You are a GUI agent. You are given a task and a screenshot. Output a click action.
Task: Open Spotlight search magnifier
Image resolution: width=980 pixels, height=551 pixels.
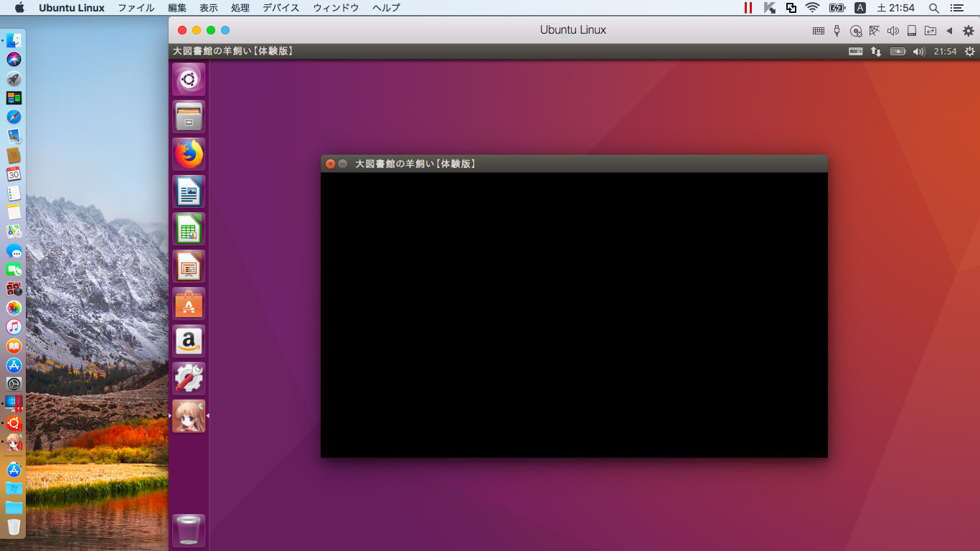coord(934,8)
